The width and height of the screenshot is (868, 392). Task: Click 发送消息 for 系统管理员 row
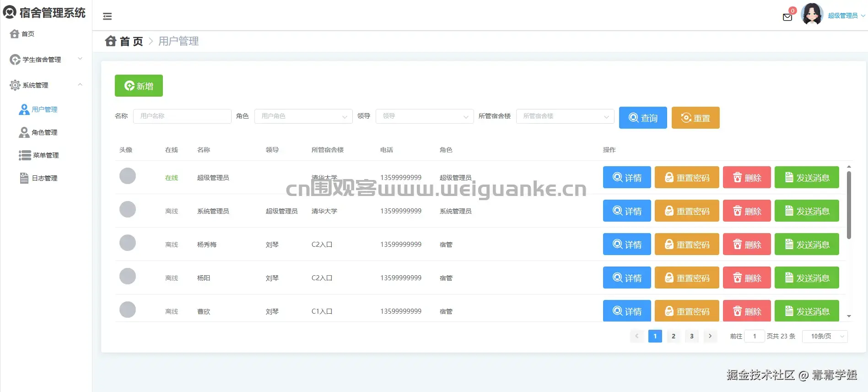[x=807, y=211]
